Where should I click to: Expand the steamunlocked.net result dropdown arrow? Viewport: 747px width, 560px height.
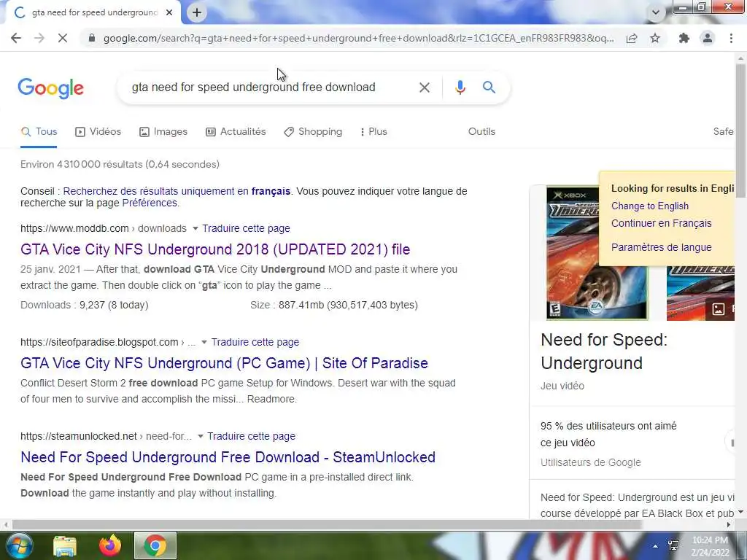(x=200, y=436)
